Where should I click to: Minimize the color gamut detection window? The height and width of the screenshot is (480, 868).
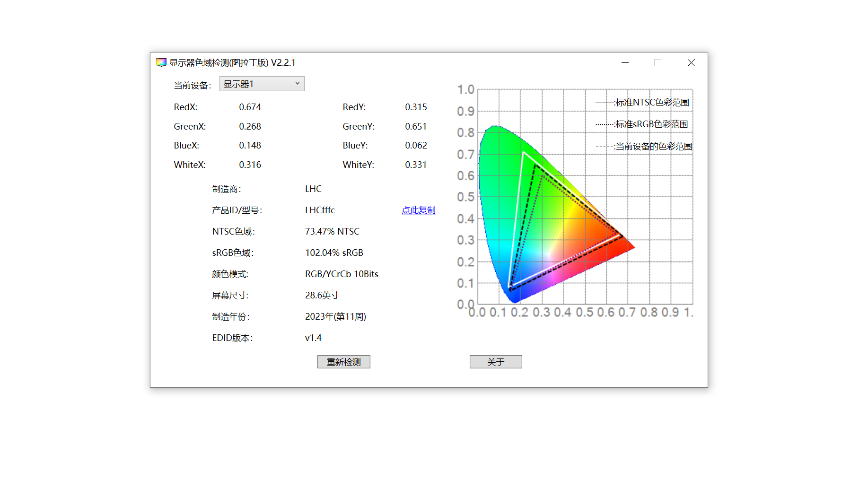coord(625,62)
